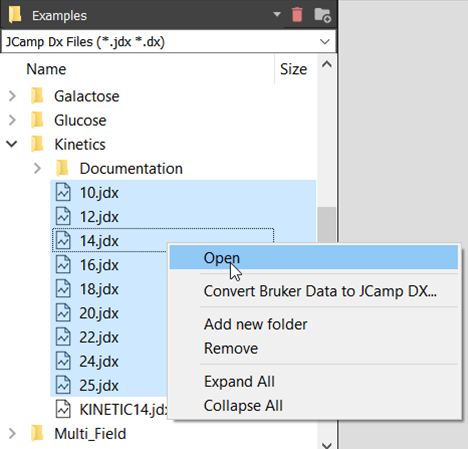468x449 pixels.
Task: Open the Examples folder dropdown arrow
Action: tap(277, 15)
